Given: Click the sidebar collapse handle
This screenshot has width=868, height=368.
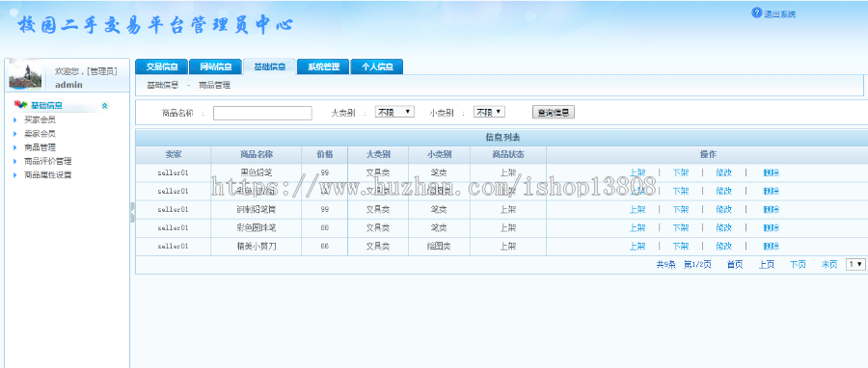Looking at the screenshot, I should (x=132, y=212).
